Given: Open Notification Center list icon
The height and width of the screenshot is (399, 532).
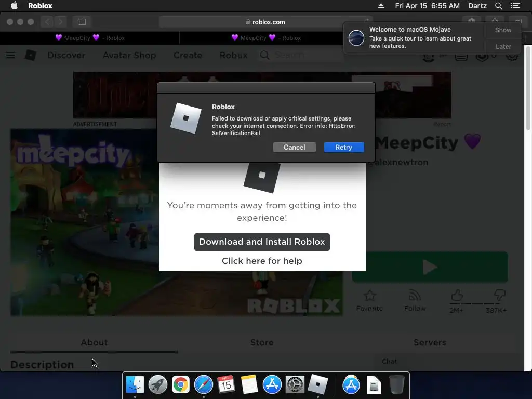Looking at the screenshot, I should click(x=515, y=6).
